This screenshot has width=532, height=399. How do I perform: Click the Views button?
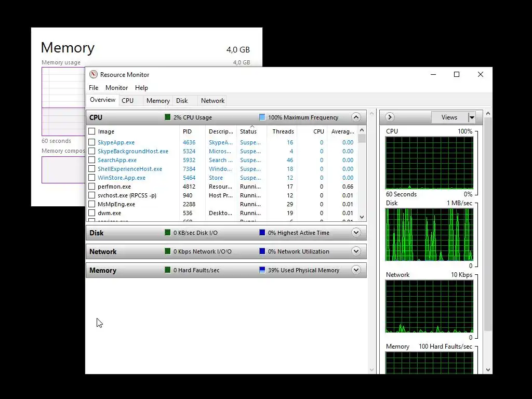(449, 117)
